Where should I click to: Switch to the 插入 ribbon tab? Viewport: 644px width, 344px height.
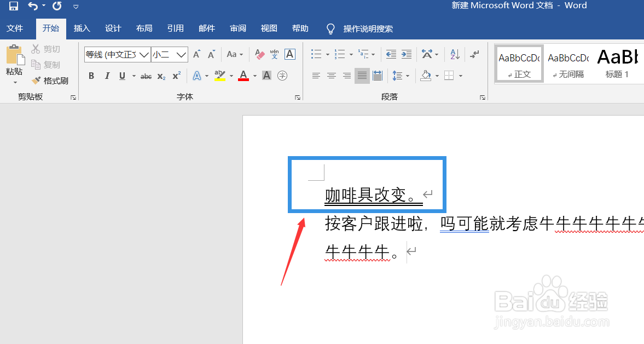[x=82, y=28]
